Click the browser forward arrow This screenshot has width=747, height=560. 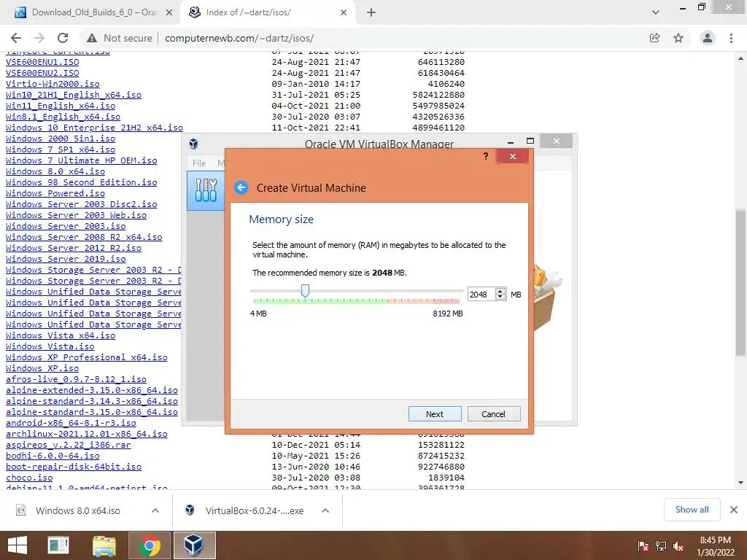[39, 38]
